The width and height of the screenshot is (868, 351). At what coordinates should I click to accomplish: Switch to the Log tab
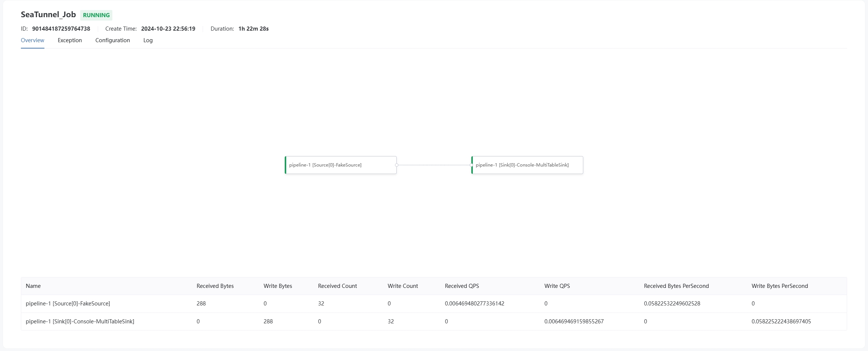(x=148, y=40)
